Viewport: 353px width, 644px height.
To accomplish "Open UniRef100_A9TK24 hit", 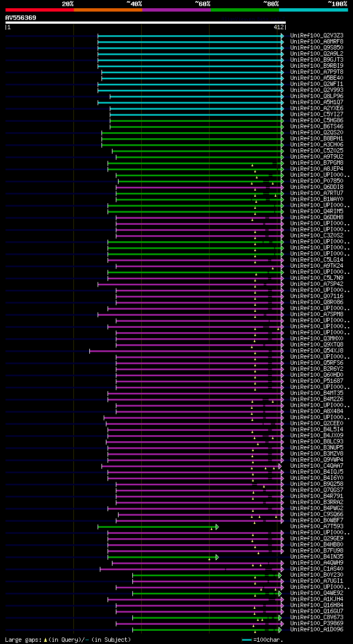I will pyautogui.click(x=317, y=266).
